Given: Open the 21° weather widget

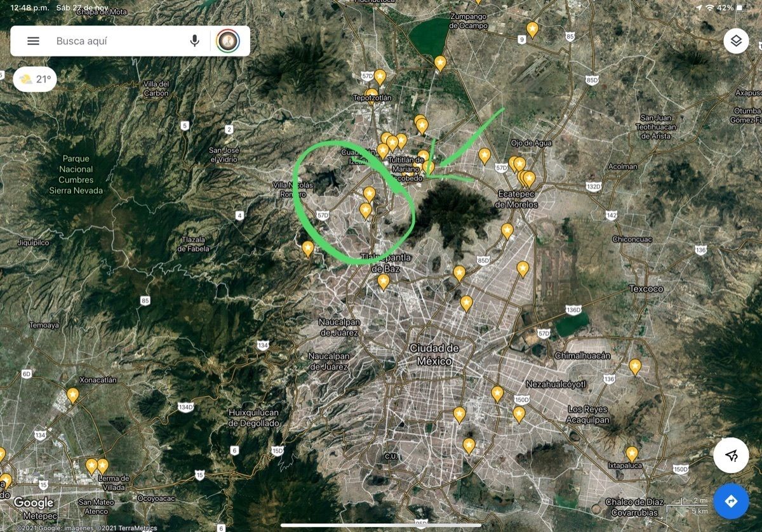Looking at the screenshot, I should pyautogui.click(x=35, y=79).
